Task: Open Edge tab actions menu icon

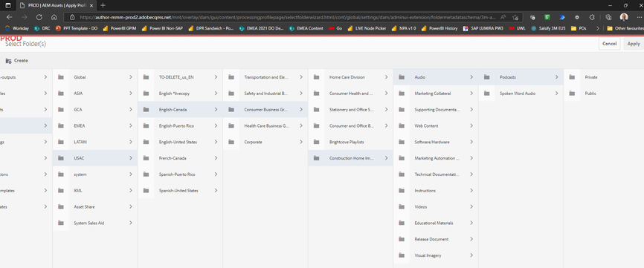Action: tap(7, 5)
